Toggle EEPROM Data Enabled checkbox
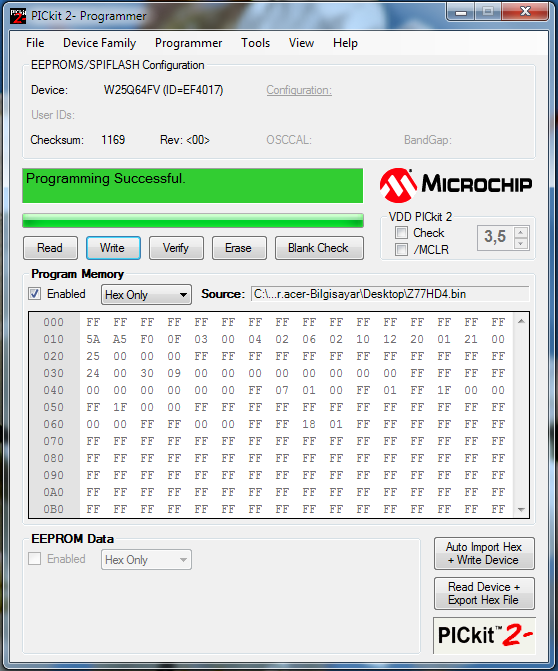This screenshot has height=671, width=558. pyautogui.click(x=35, y=559)
